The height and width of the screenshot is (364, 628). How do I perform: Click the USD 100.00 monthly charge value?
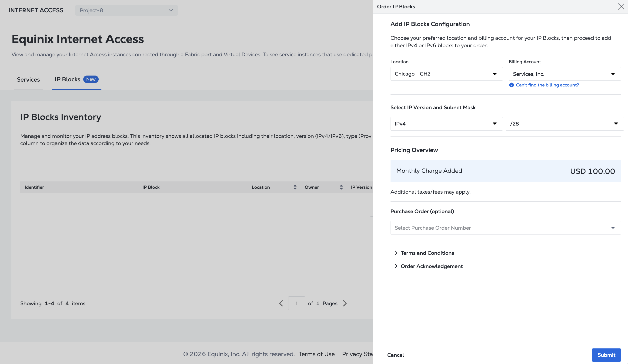click(x=592, y=171)
